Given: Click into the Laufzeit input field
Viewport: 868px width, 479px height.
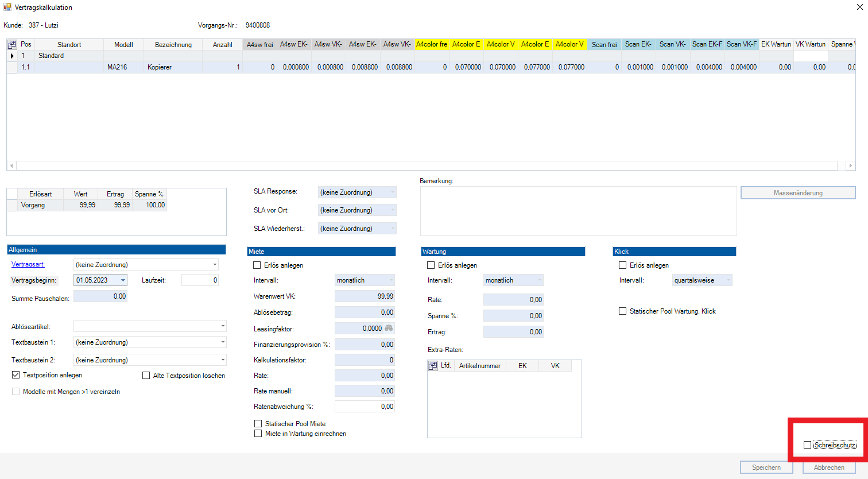Looking at the screenshot, I should pos(200,280).
